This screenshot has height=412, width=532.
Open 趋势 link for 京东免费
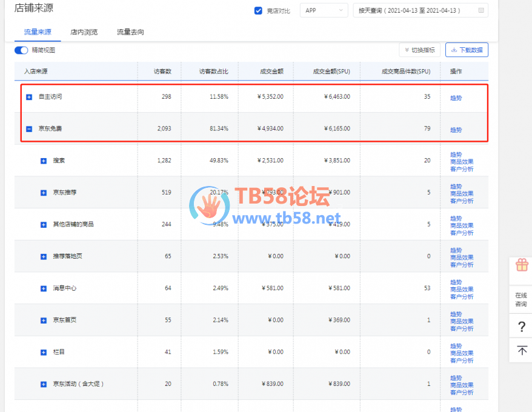456,130
